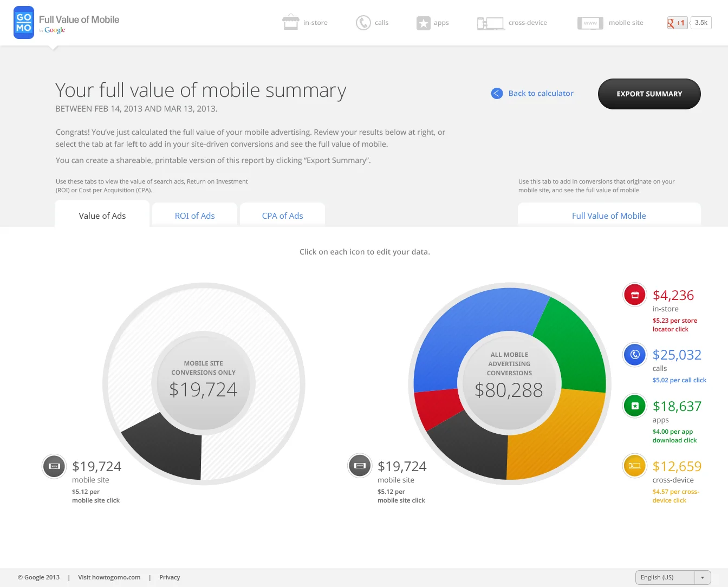Click the Google +1 button
This screenshot has width=728, height=587.
tap(677, 23)
